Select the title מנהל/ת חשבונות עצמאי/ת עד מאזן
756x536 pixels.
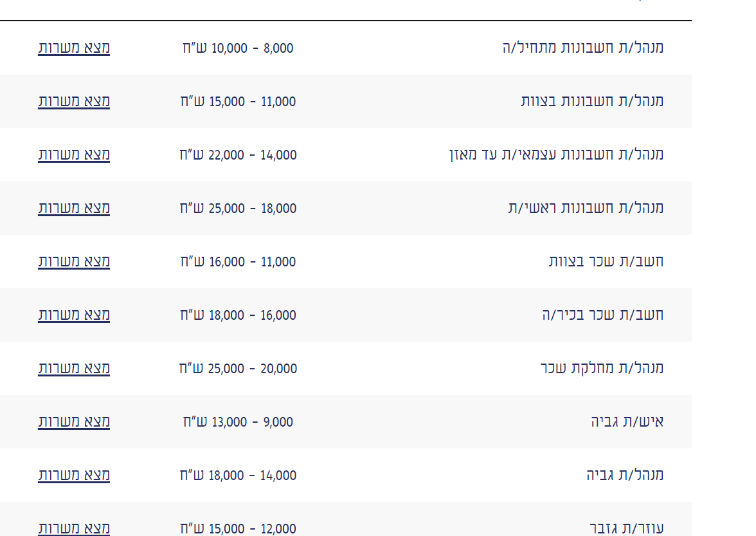(556, 154)
